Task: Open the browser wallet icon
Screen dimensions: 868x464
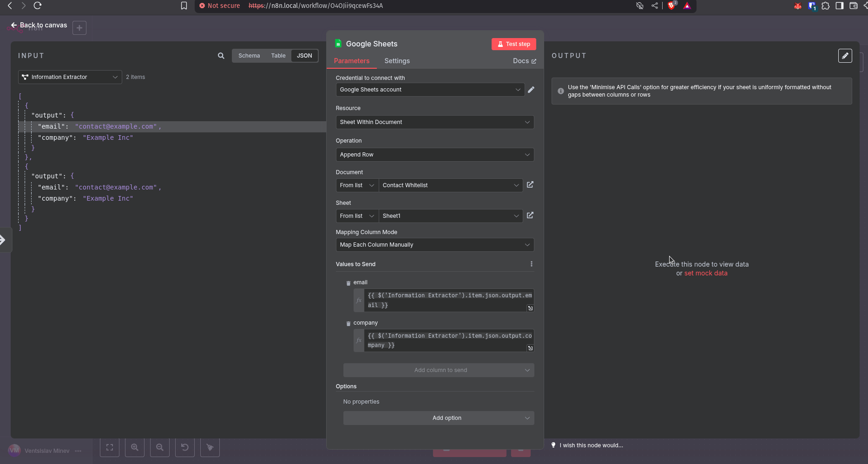Action: point(854,6)
